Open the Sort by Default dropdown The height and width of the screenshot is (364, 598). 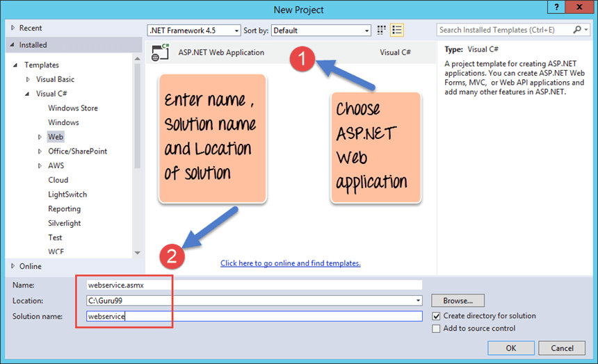[x=321, y=31]
